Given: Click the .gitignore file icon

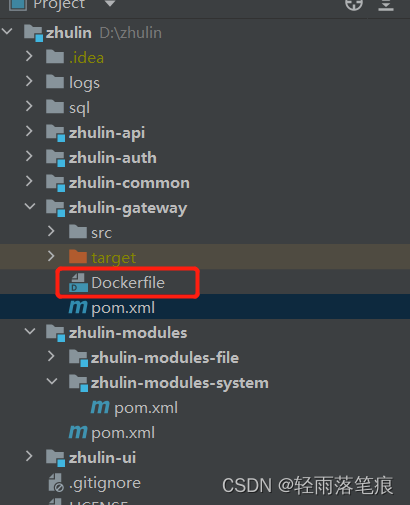Looking at the screenshot, I should [56, 483].
